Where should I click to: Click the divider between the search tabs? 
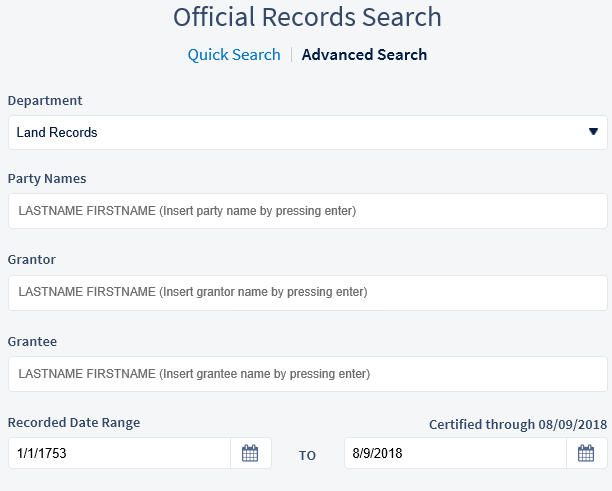click(x=291, y=55)
